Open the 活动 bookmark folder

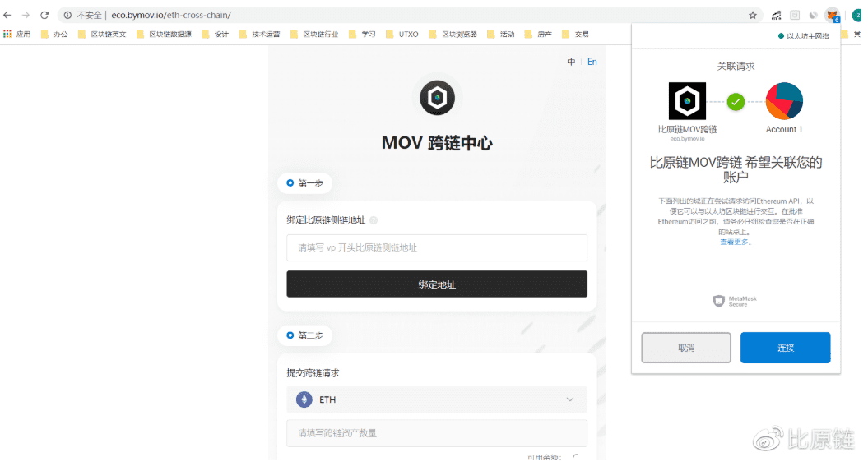coord(501,35)
